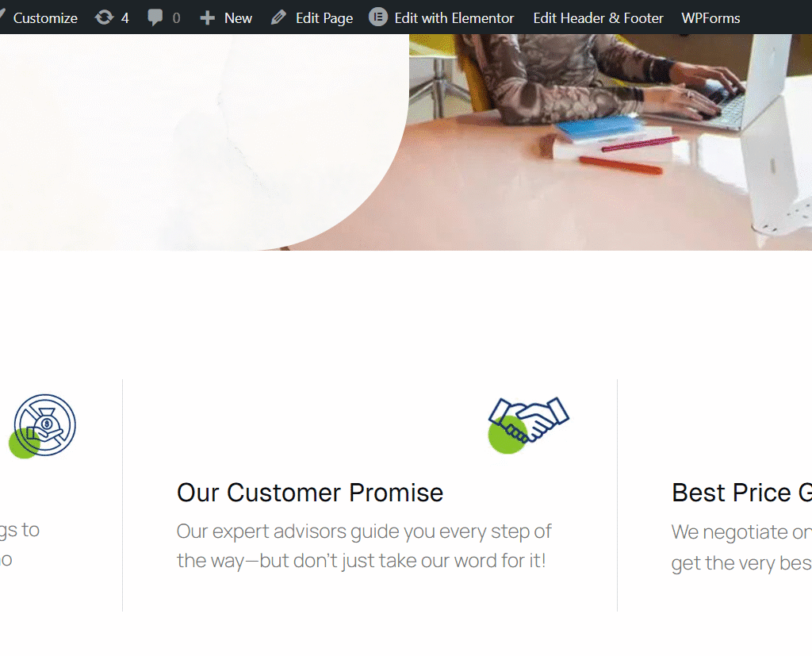Viewport: 812px width, 656px height.
Task: Click the Our Customer Promise heading
Action: click(310, 493)
